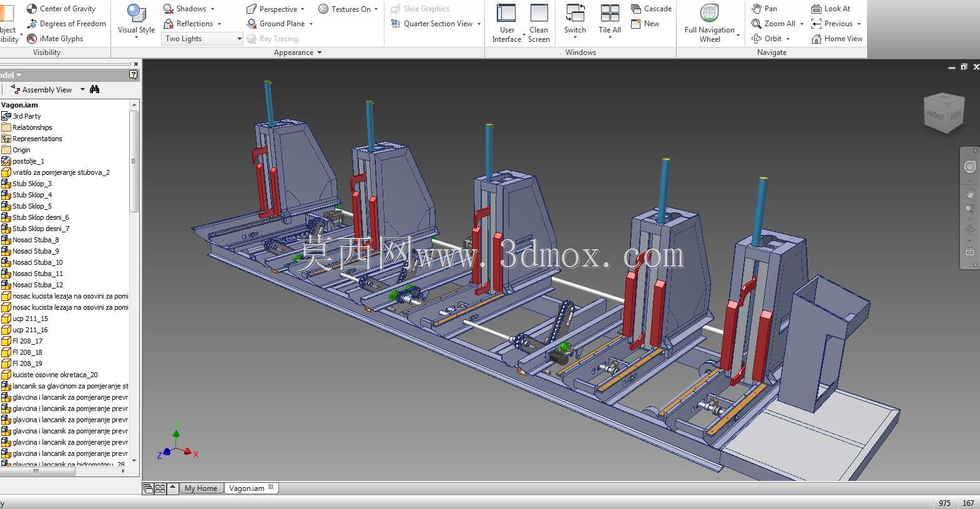This screenshot has width=980, height=509.
Task: Open the Orbit dropdown arrow
Action: pyautogui.click(x=788, y=39)
